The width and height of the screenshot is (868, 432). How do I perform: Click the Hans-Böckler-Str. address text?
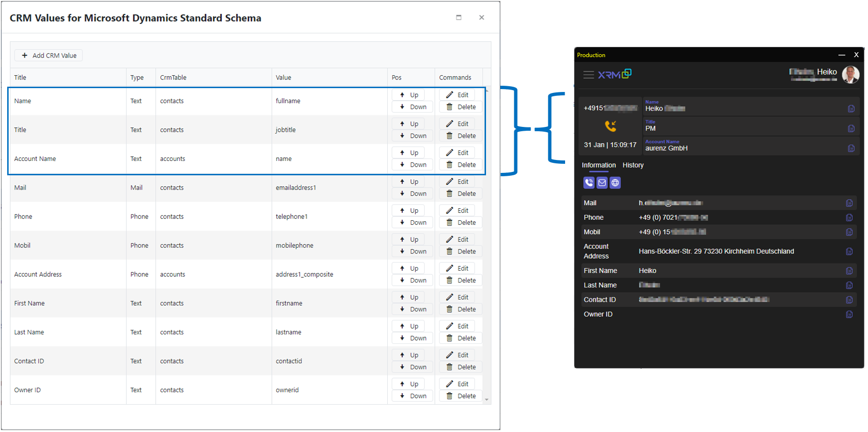[716, 251]
